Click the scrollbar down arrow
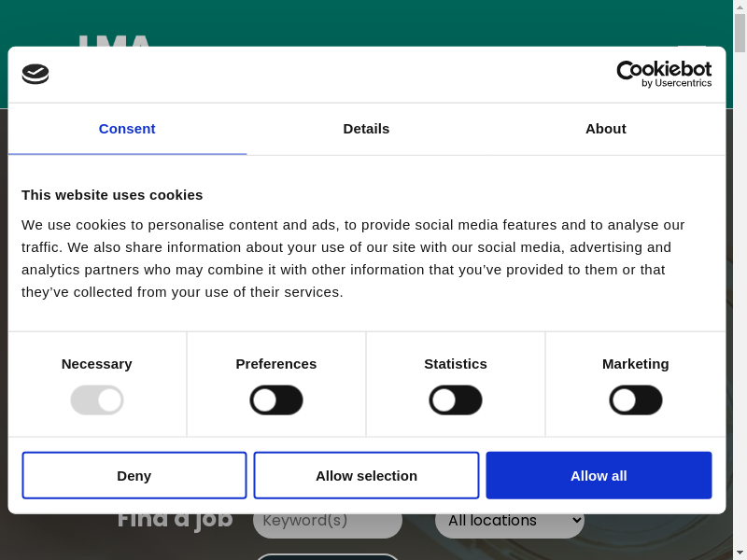Viewport: 747px width, 560px height. (740, 553)
